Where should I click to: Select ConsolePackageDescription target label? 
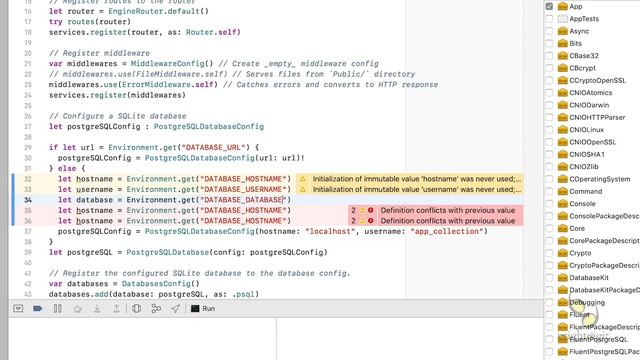[604, 216]
